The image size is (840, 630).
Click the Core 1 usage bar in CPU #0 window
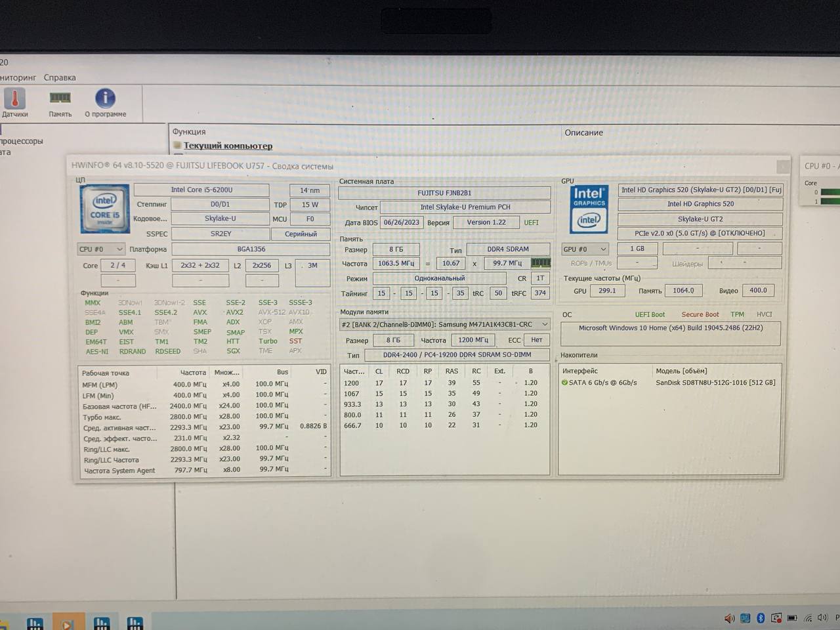click(x=830, y=201)
